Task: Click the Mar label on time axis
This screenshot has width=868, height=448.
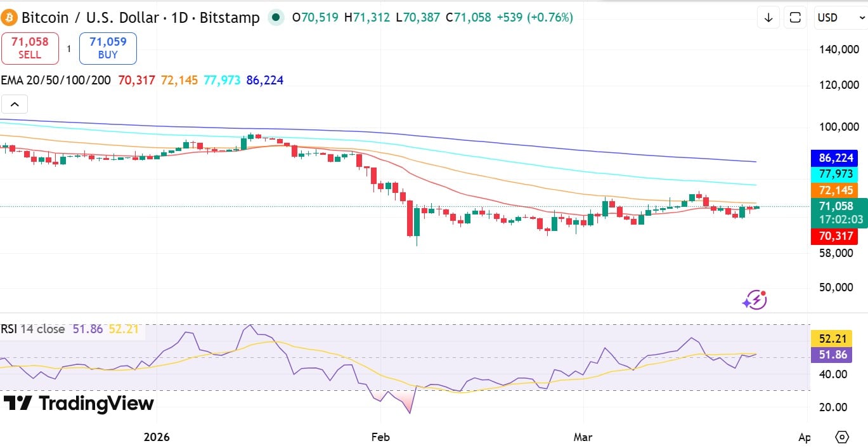Action: [x=583, y=437]
